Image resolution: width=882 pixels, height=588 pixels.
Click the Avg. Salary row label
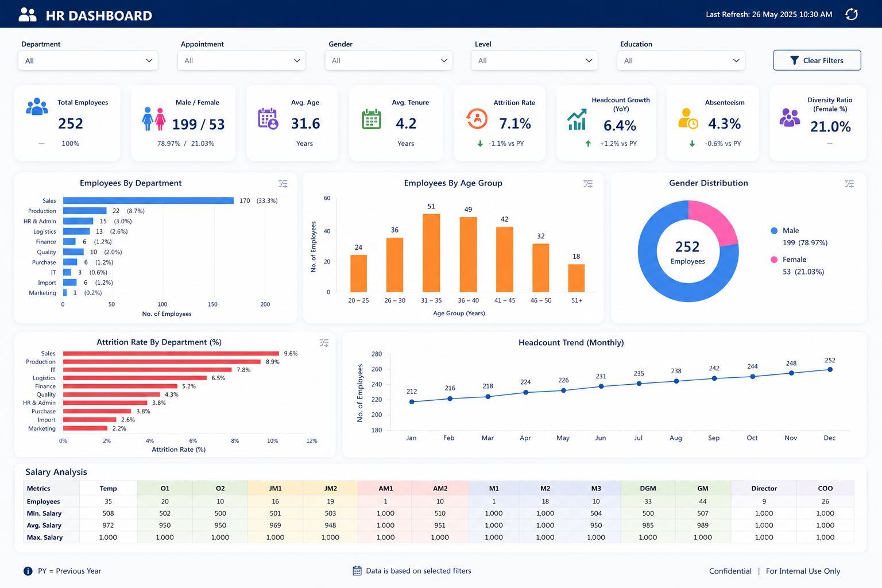tap(44, 525)
